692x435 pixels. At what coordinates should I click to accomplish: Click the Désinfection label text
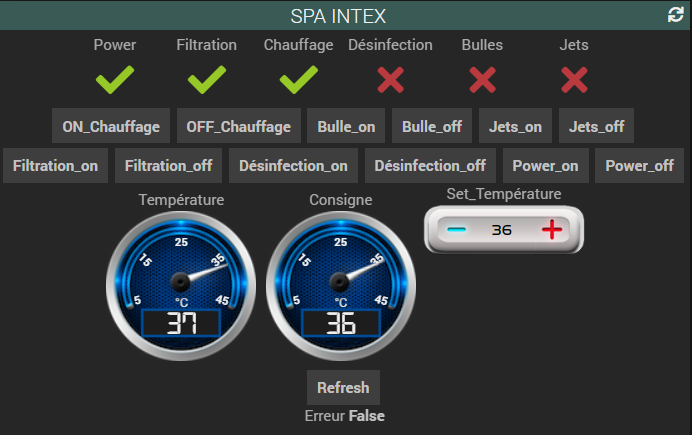(390, 45)
